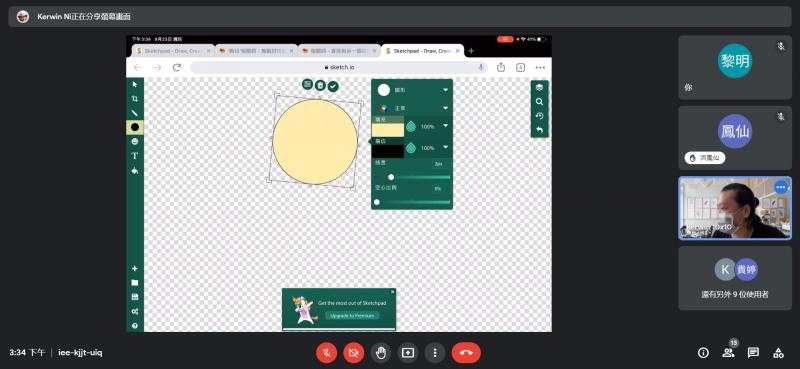Open the Layers panel icon
The image size is (800, 369).
point(539,87)
